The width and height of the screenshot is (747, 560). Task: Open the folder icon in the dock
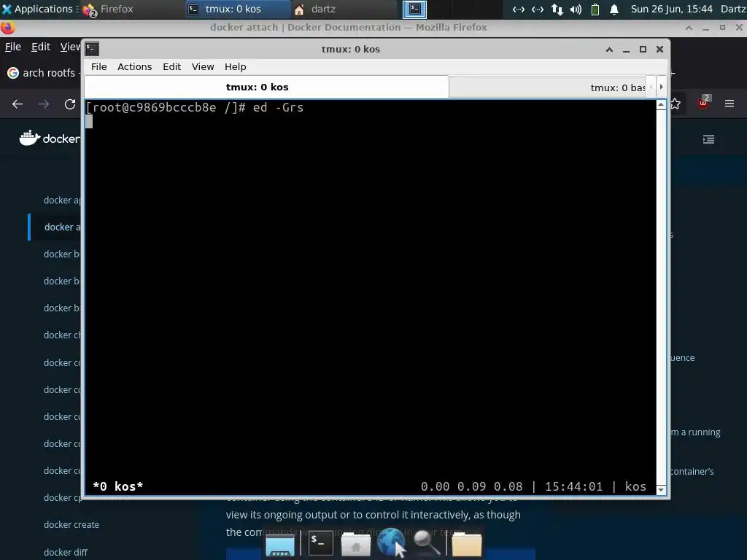click(x=466, y=544)
